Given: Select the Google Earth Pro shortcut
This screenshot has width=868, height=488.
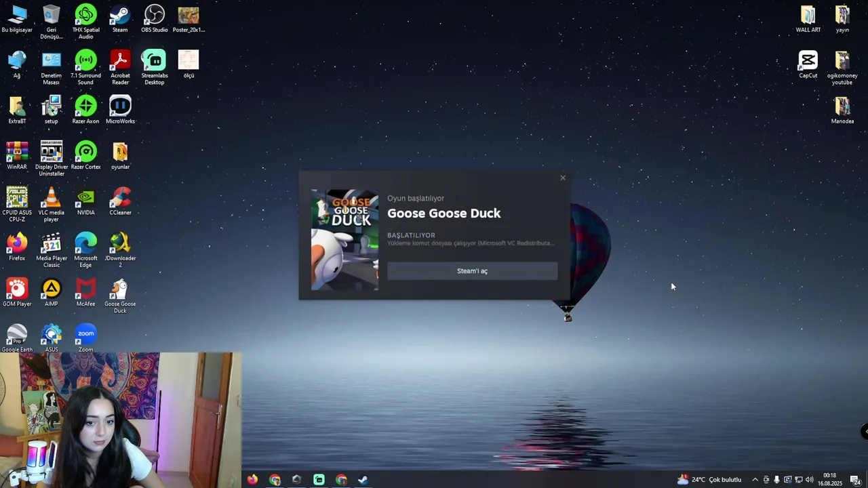Looking at the screenshot, I should (17, 338).
